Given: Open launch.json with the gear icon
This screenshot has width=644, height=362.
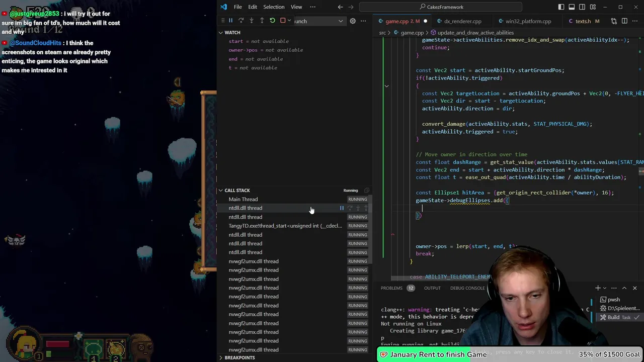Looking at the screenshot, I should [x=353, y=21].
